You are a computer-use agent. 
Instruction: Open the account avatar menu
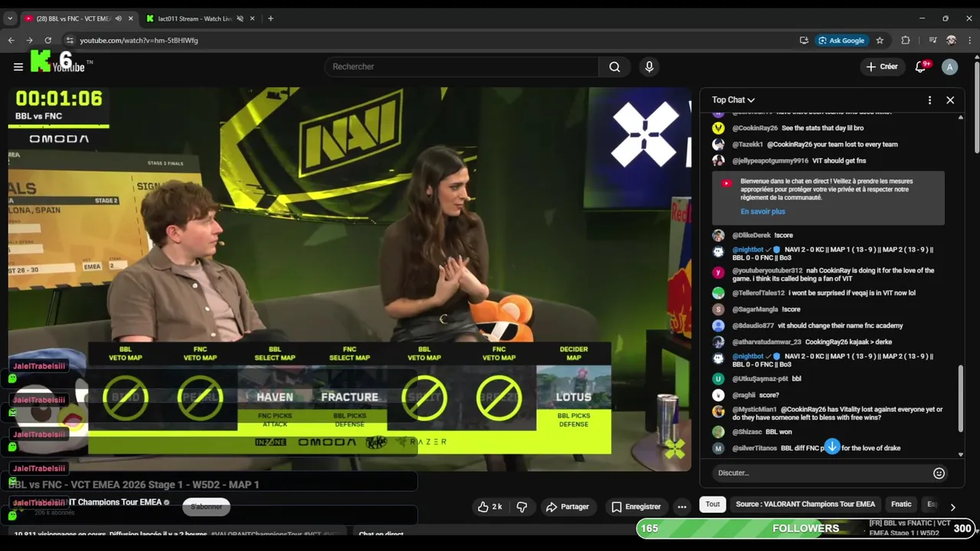(950, 67)
